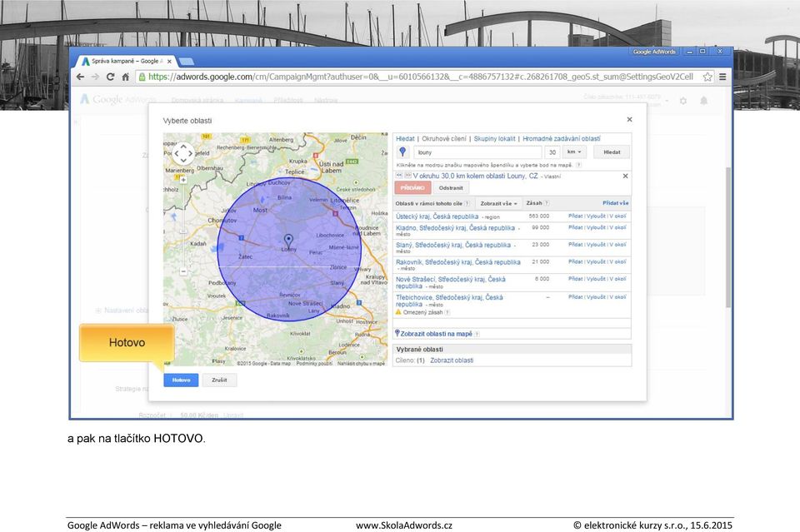
Task: Click the browser forward arrow
Action: 95,77
